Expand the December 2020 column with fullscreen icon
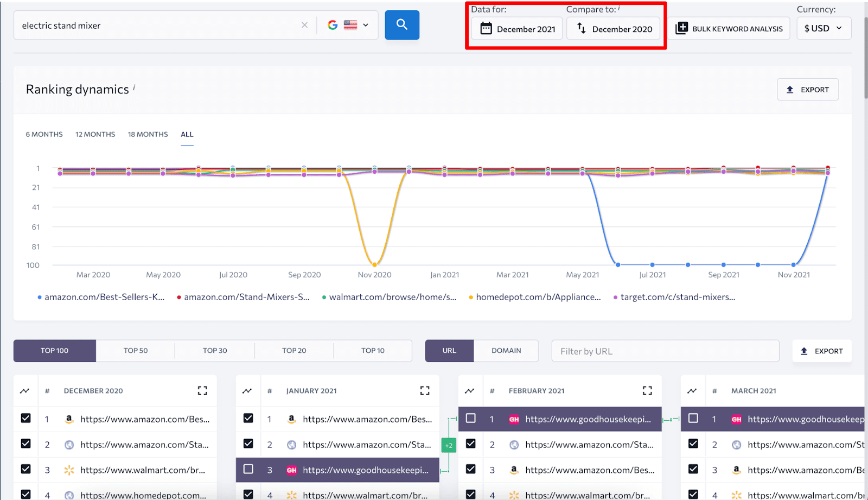Viewport: 868px width, 500px height. tap(202, 390)
